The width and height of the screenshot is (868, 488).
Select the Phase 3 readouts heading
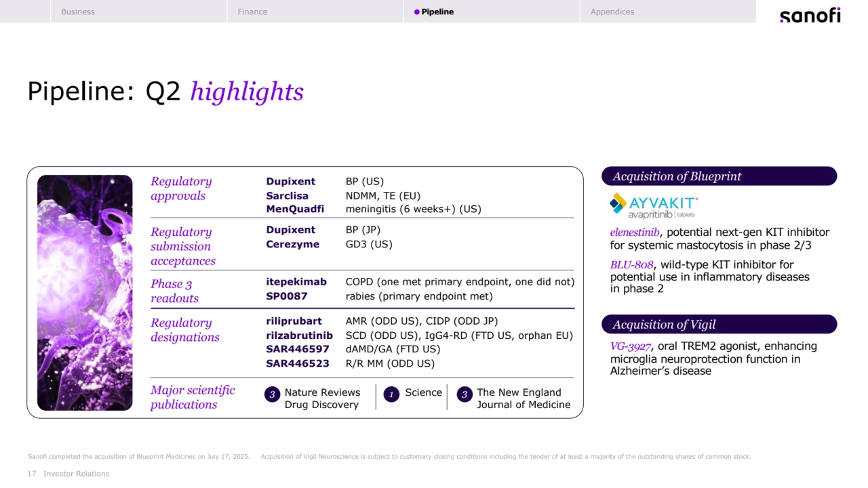click(174, 291)
